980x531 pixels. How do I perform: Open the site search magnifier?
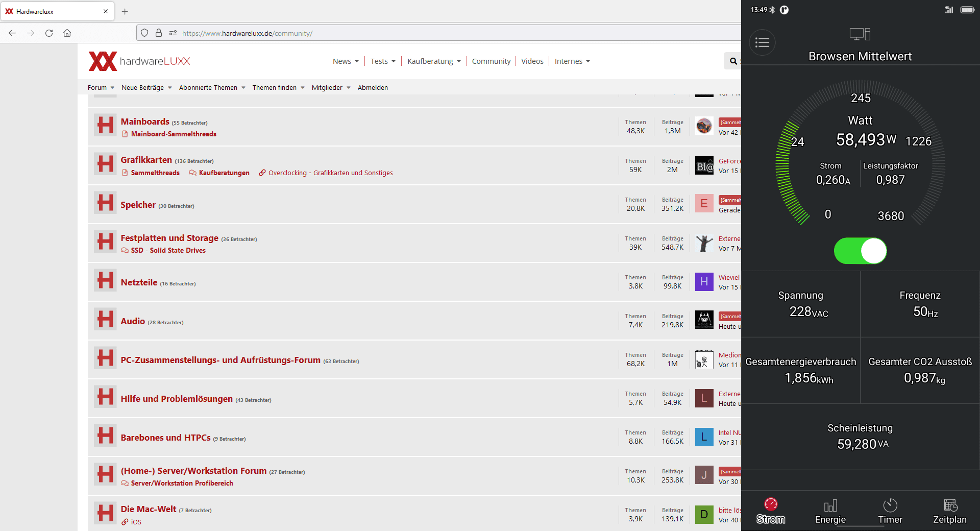click(x=733, y=61)
